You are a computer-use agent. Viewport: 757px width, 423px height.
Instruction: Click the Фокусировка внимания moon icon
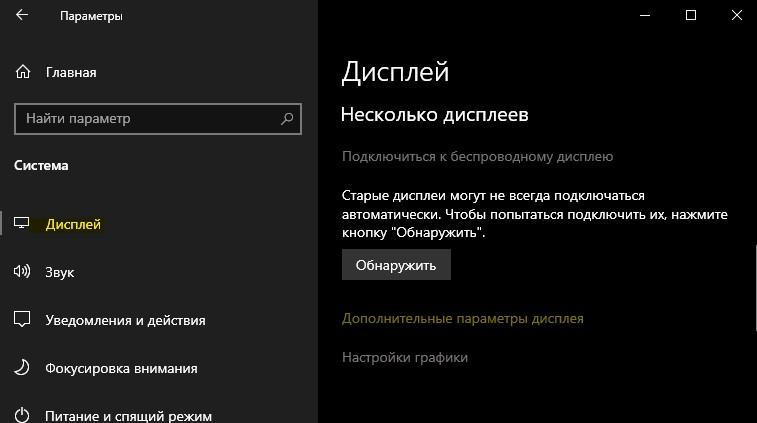click(x=22, y=367)
